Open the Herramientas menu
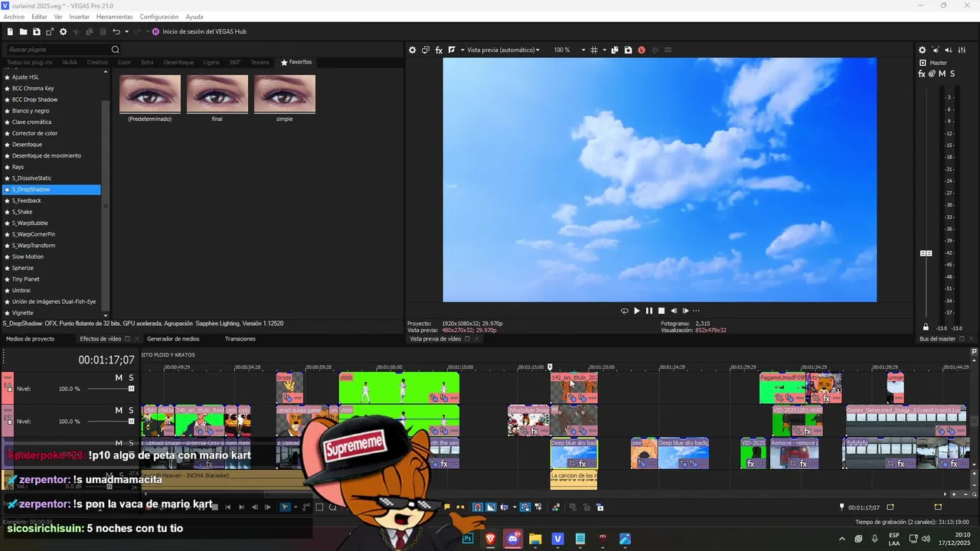The width and height of the screenshot is (980, 551). click(x=114, y=16)
